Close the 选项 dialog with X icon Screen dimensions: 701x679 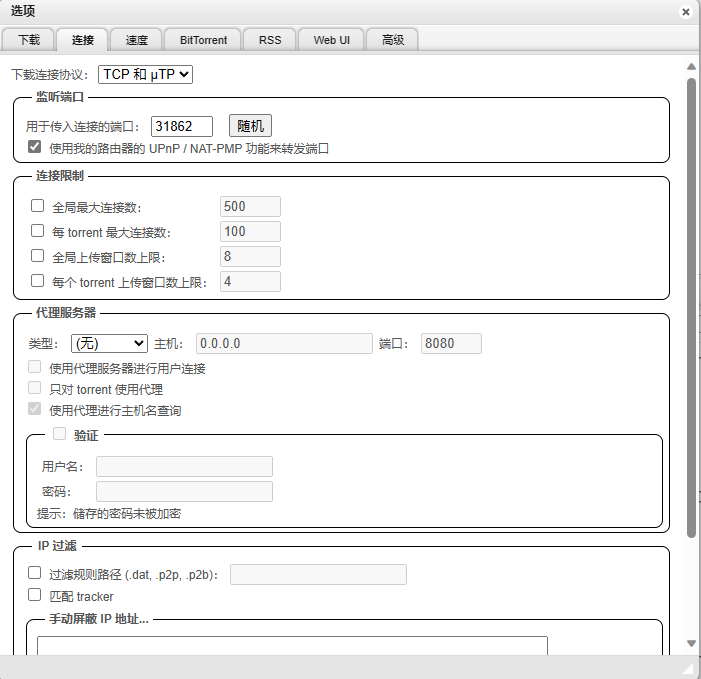tap(685, 12)
